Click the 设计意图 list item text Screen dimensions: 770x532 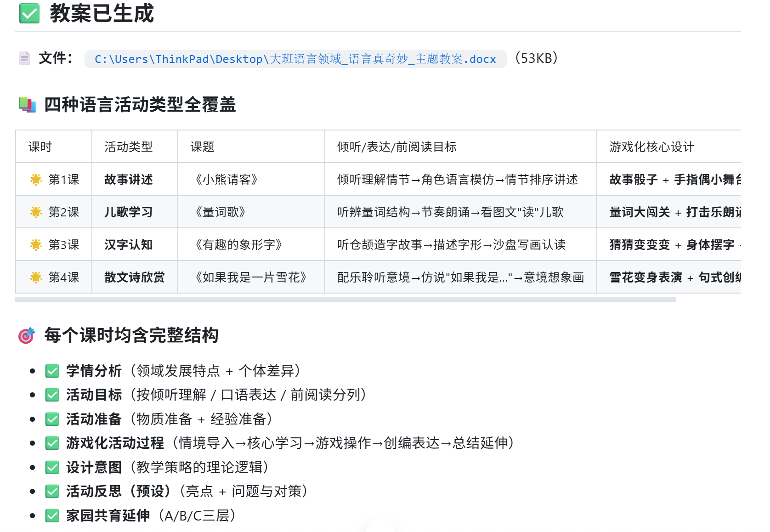coord(168,467)
